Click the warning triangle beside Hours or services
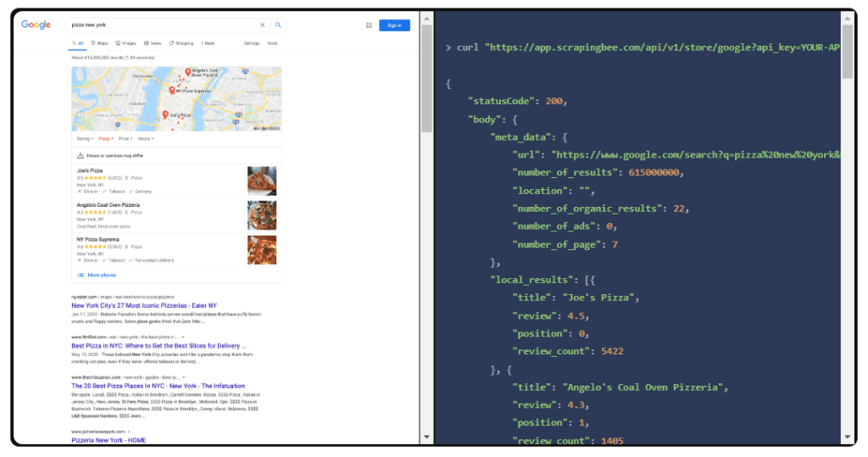The image size is (868, 457). 81,156
